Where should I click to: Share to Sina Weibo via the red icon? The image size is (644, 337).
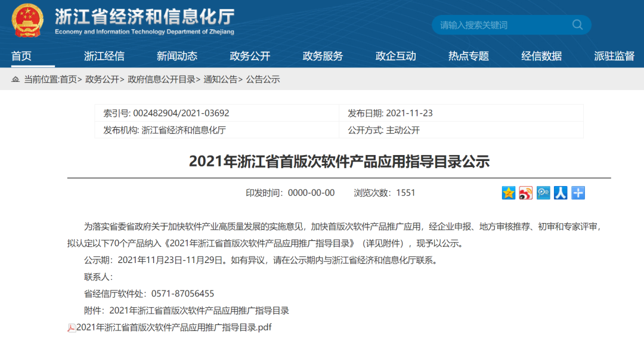pos(526,193)
